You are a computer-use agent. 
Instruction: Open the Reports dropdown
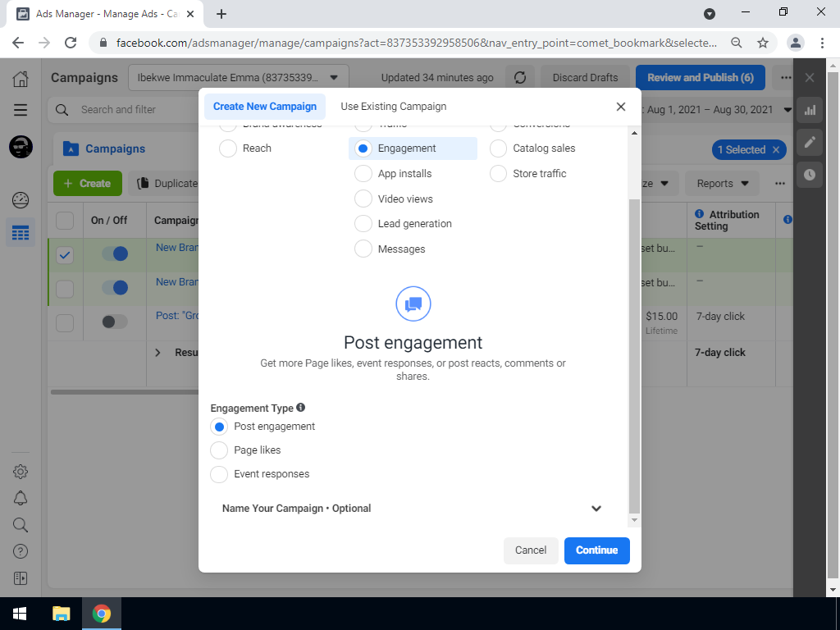coord(722,183)
